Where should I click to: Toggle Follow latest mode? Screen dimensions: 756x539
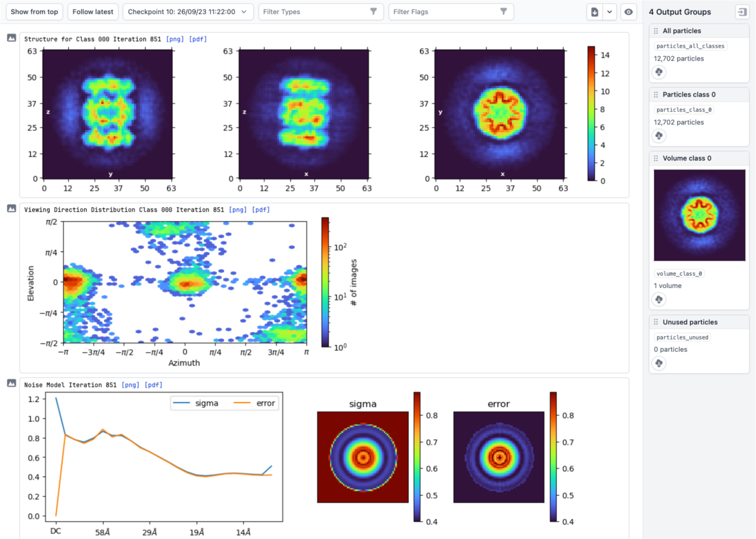(93, 12)
